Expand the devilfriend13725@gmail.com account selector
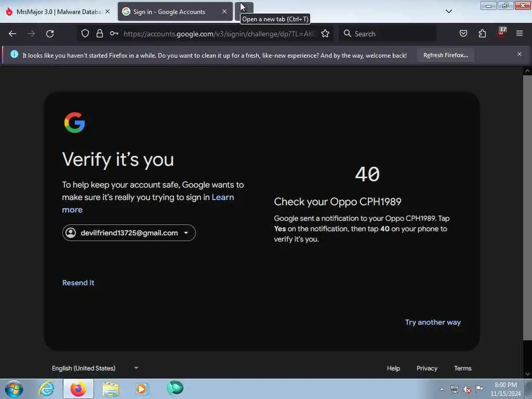The image size is (532, 399). tap(129, 233)
